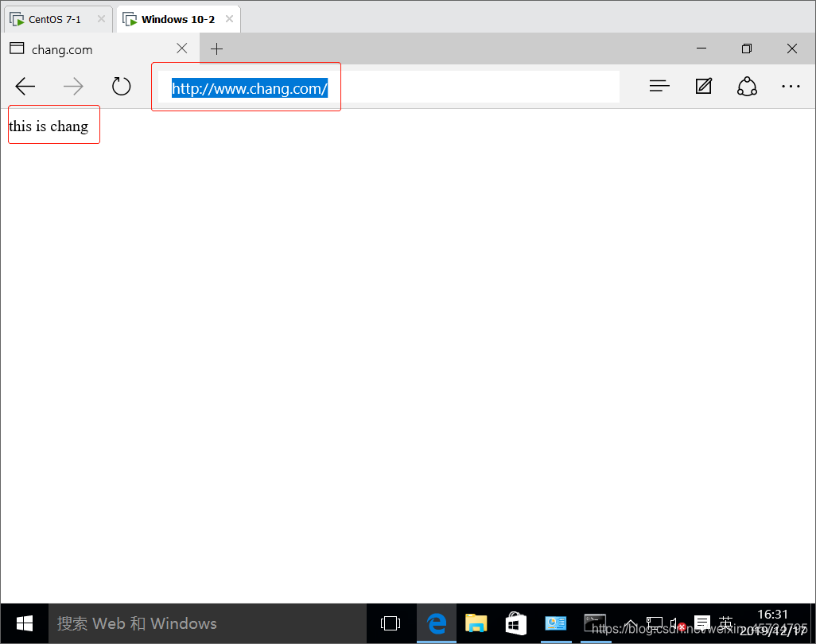Select the chang.com browser tab

click(x=100, y=49)
